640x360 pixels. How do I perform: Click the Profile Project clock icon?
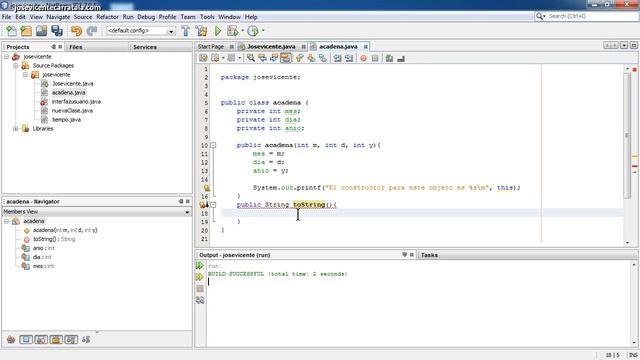coord(253,31)
